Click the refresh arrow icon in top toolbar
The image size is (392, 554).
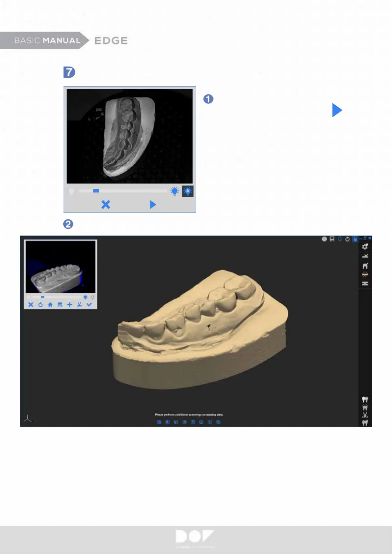347,239
